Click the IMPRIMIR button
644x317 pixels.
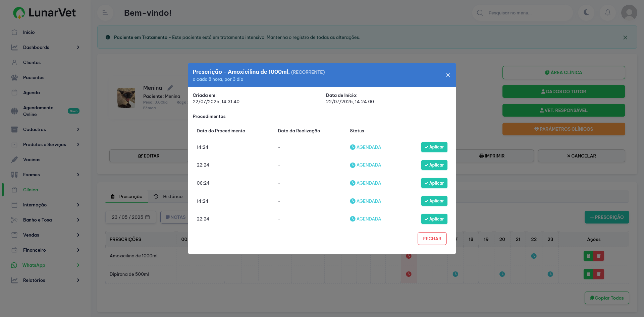492,156
